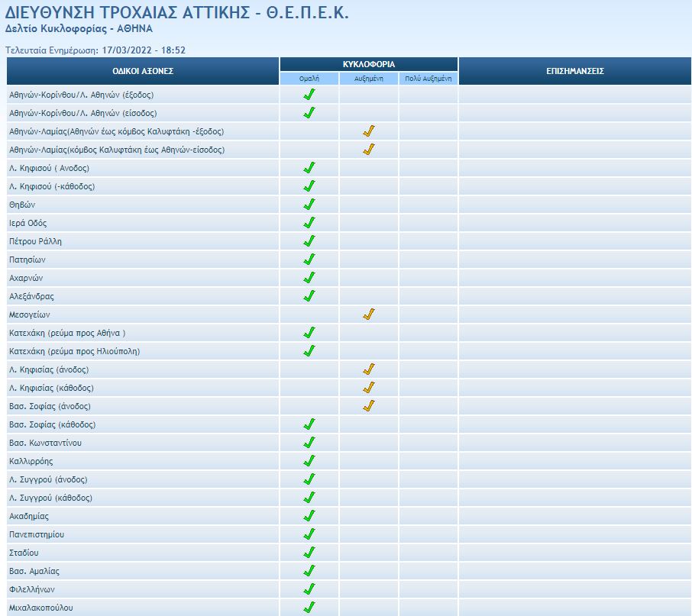Click orange checkmark for Λ. Κηφισίας (άνοδος)
692x616 pixels.
pyautogui.click(x=369, y=369)
